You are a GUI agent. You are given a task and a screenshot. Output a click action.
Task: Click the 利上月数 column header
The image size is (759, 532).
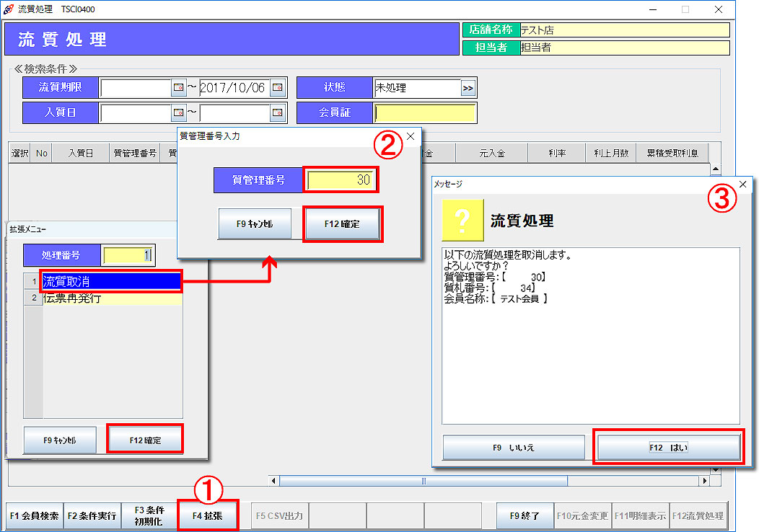(x=611, y=154)
